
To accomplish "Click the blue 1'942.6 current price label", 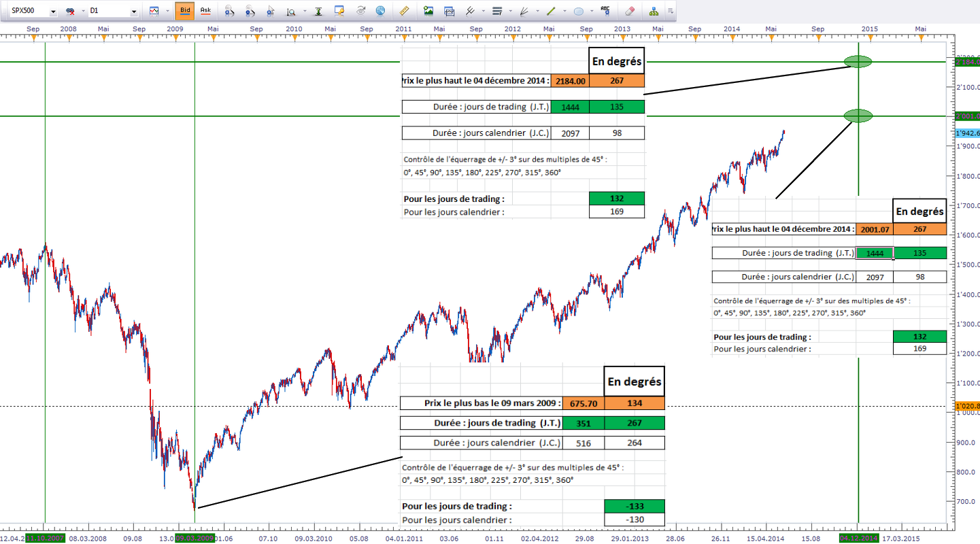I will click(x=967, y=133).
